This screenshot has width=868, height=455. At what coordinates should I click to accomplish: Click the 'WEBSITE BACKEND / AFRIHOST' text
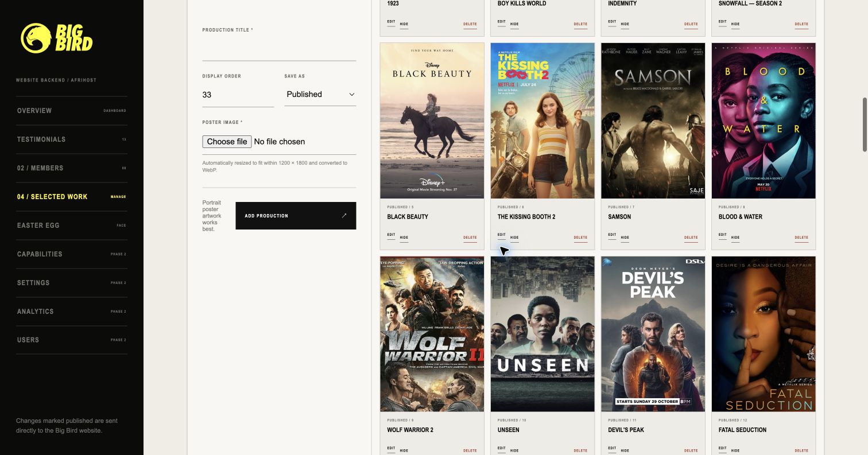click(x=56, y=80)
